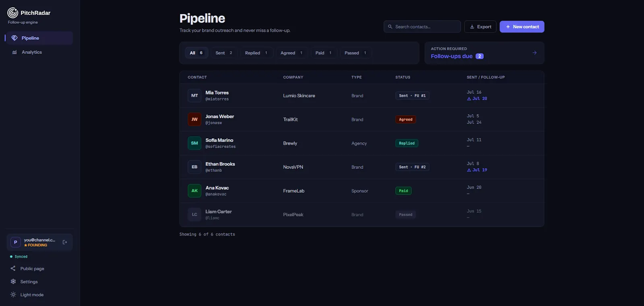The width and height of the screenshot is (644, 306).
Task: Click the overdue warning icon by Jul 19
Action: 469,170
